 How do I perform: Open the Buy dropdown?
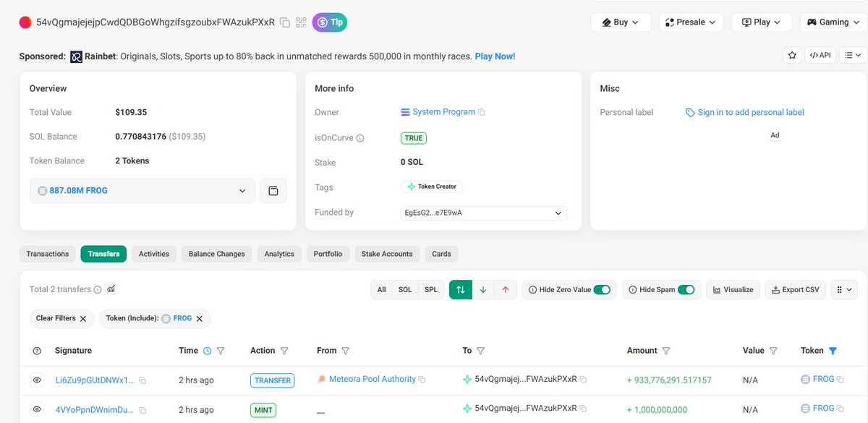(x=621, y=22)
